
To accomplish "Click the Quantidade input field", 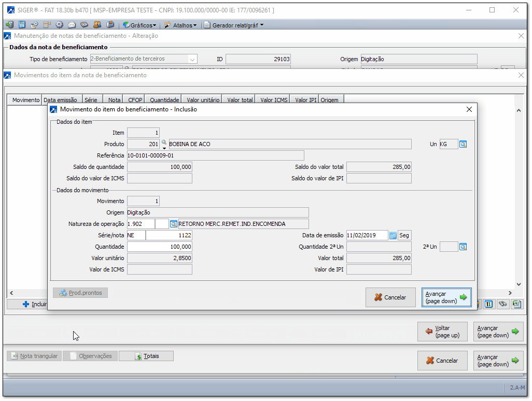I will [x=160, y=247].
